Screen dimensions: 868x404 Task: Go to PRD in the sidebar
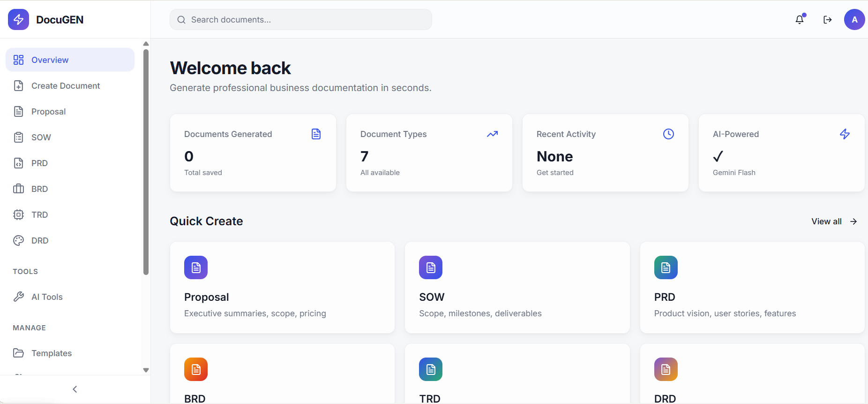pyautogui.click(x=70, y=163)
